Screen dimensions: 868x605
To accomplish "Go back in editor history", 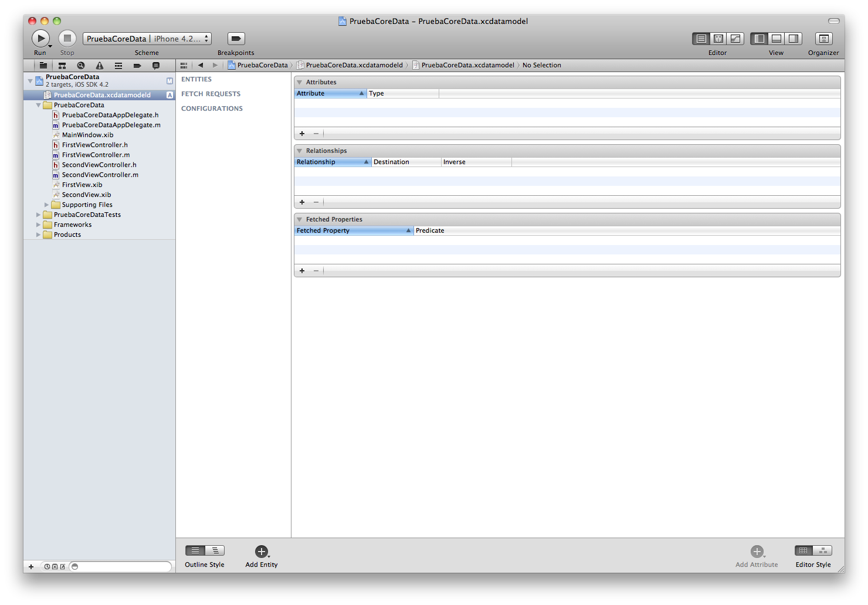I will coord(201,66).
